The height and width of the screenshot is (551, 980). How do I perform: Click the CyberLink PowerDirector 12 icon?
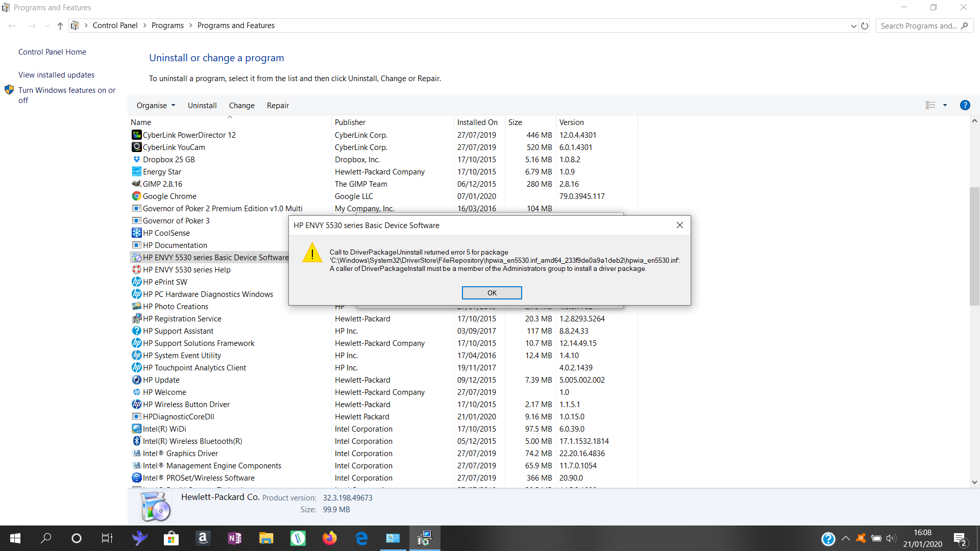click(136, 135)
